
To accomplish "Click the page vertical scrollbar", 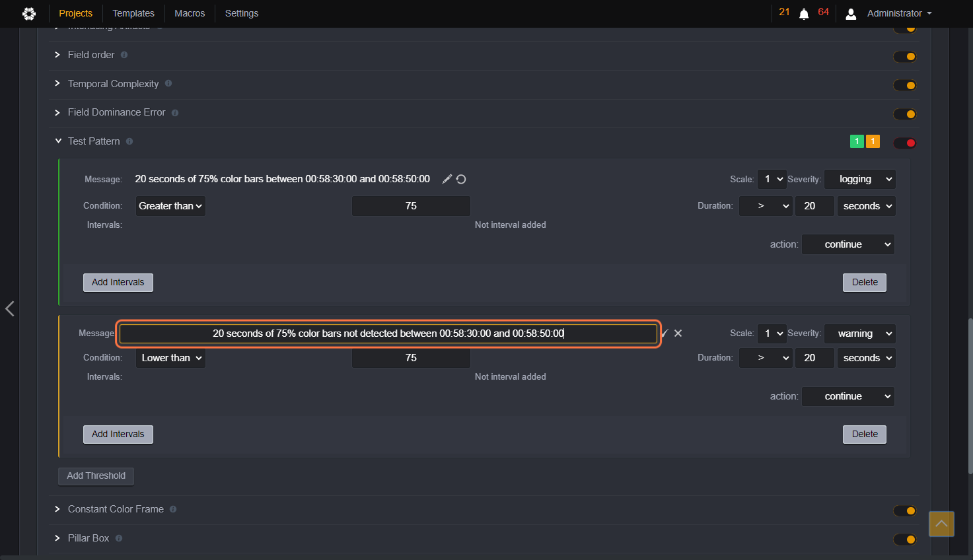I will (970, 396).
